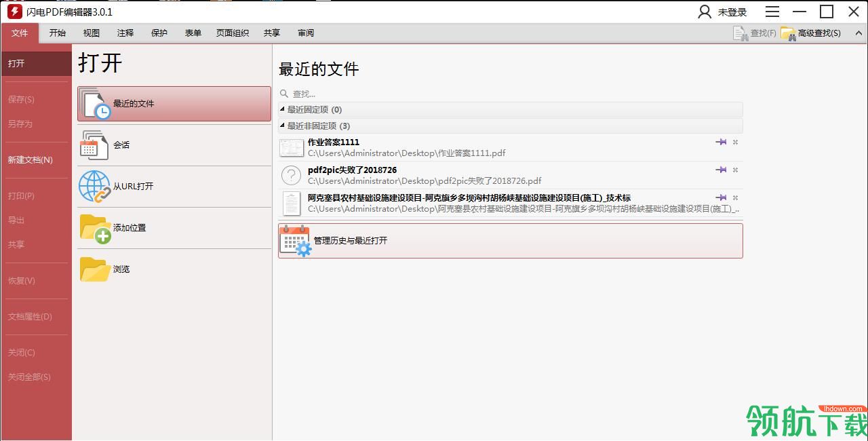Click thumbnail of 阿克塞县农村基础设施建设项目 document

pyautogui.click(x=292, y=203)
